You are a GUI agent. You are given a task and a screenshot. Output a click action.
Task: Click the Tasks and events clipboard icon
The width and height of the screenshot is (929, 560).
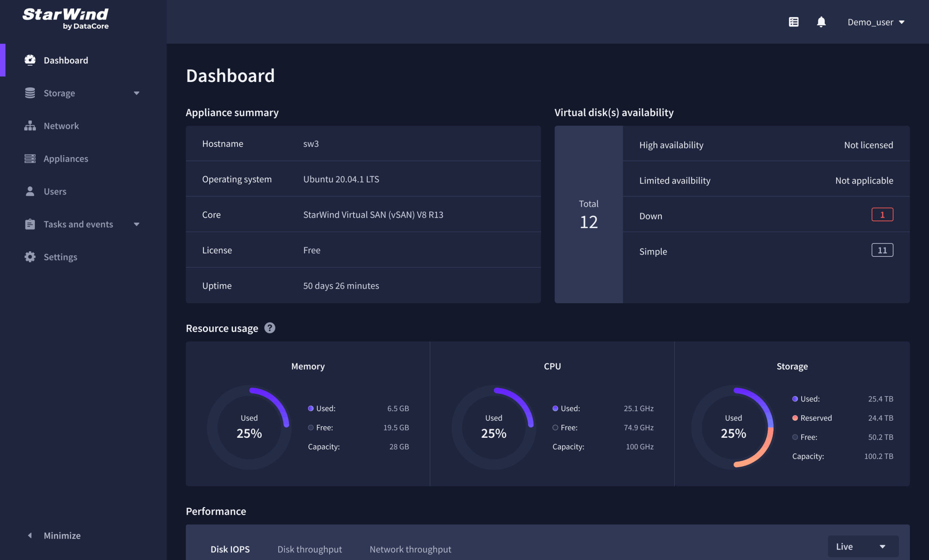pos(30,224)
